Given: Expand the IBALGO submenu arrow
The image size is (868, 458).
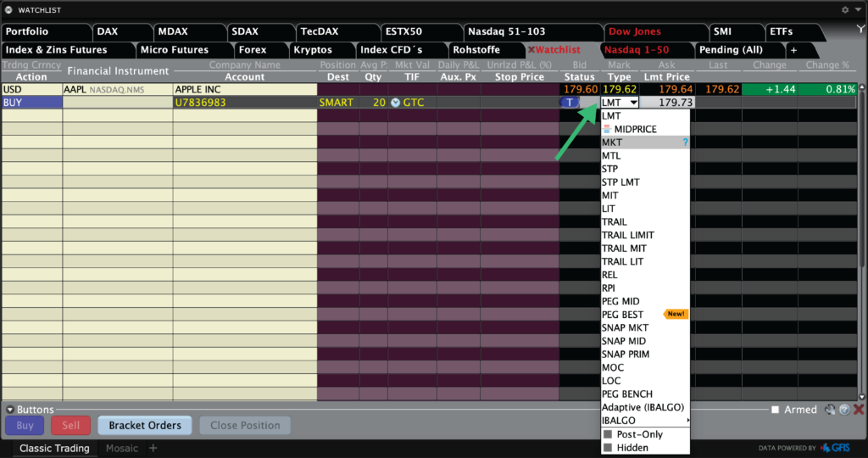Looking at the screenshot, I should (x=687, y=421).
